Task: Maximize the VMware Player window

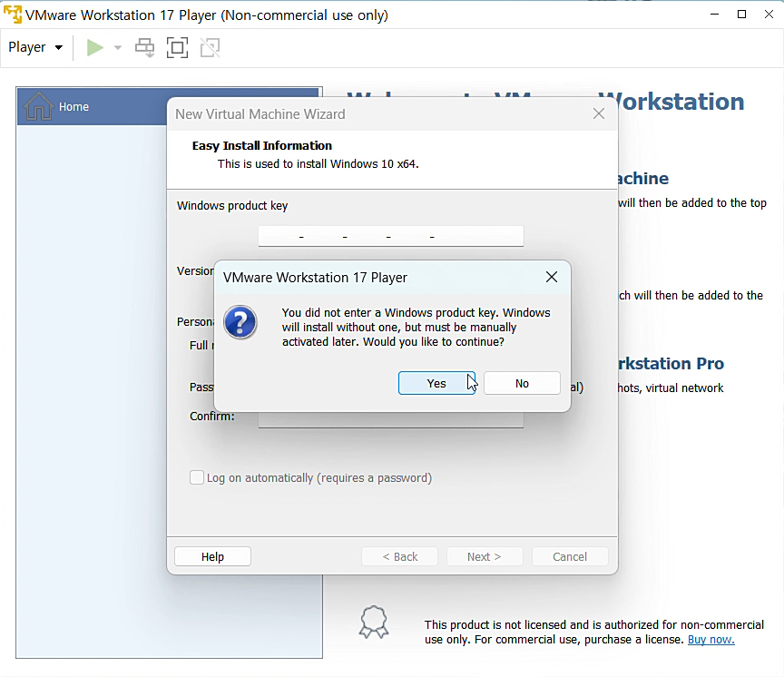Action: (x=742, y=15)
